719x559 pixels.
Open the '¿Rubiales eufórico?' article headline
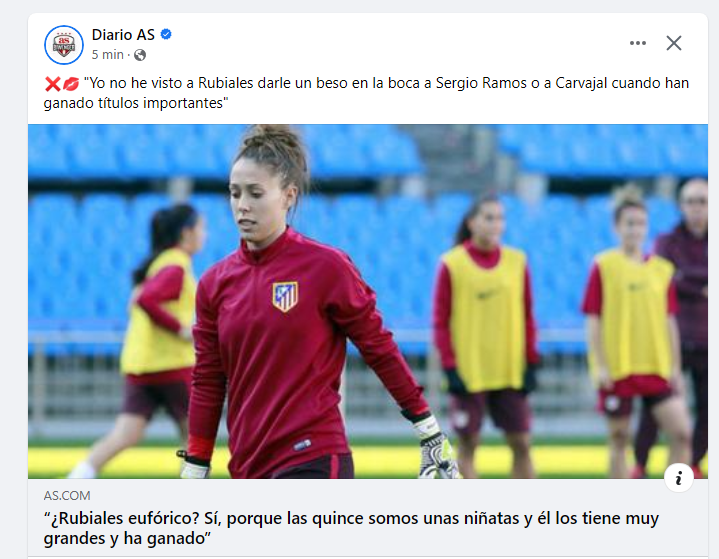pos(351,528)
